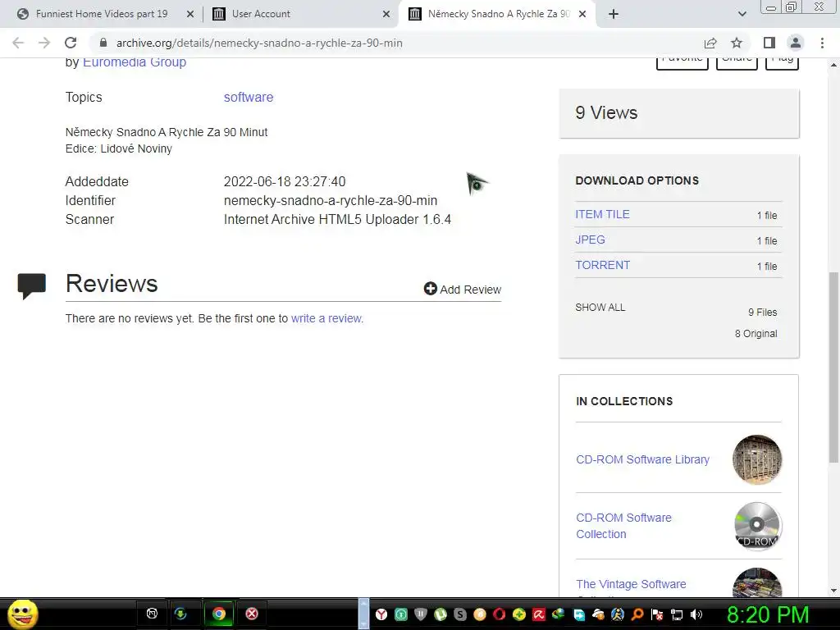Open the network connection tray icon
The image size is (840, 630).
click(x=677, y=614)
